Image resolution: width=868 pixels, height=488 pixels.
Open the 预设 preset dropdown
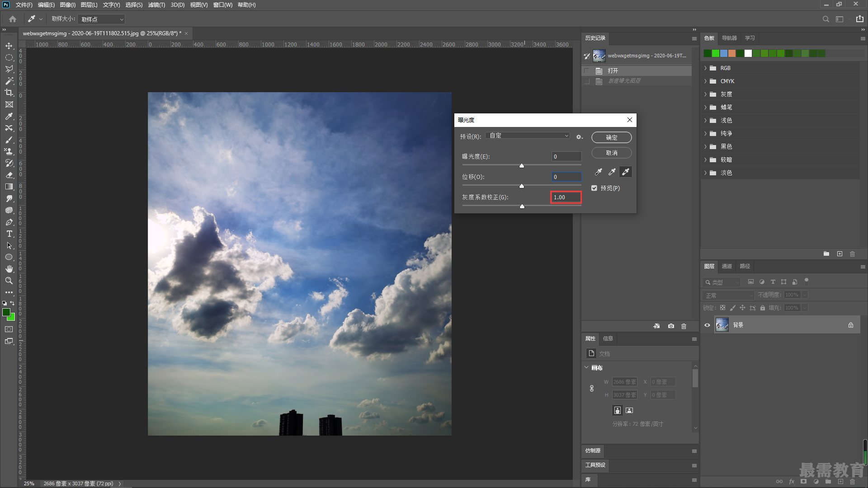[528, 136]
